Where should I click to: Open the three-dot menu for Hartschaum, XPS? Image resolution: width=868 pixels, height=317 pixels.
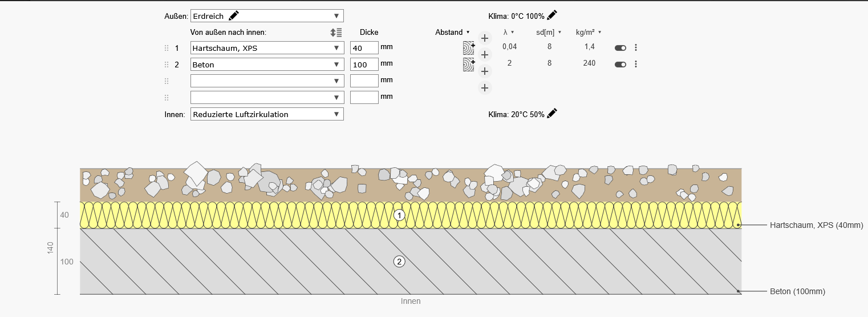[635, 48]
